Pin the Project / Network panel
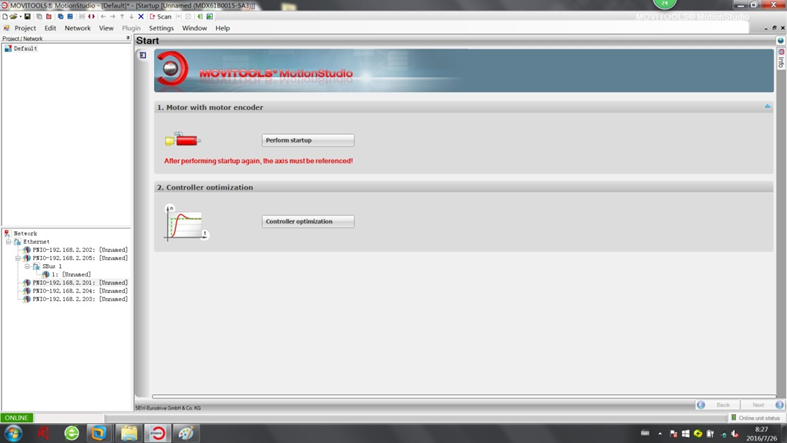The image size is (787, 443). tap(128, 39)
